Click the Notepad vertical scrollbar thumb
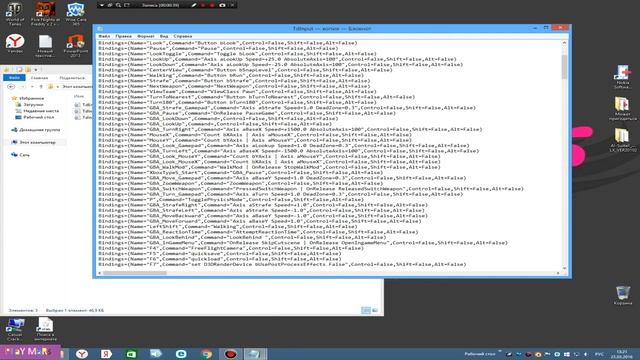 pyautogui.click(x=564, y=67)
